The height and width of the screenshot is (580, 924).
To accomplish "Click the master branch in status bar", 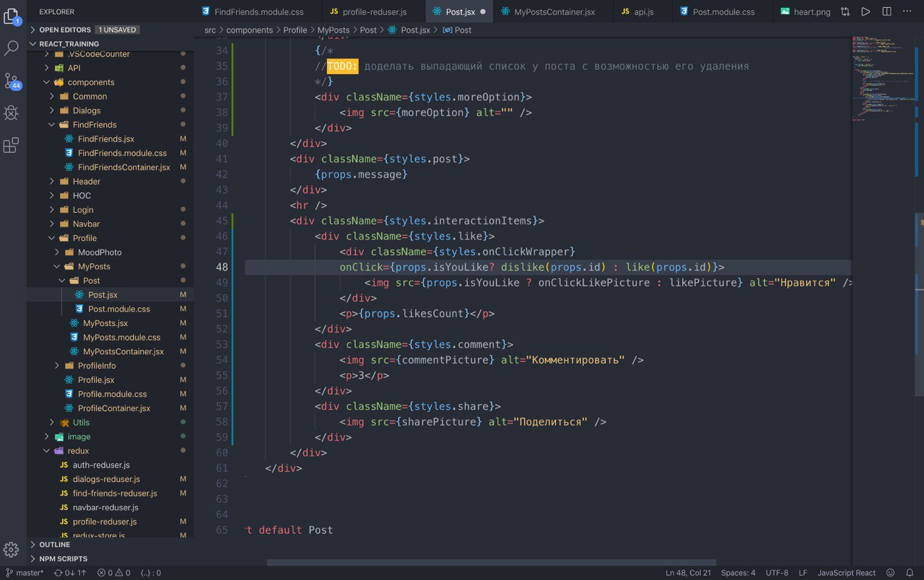I will (x=25, y=573).
